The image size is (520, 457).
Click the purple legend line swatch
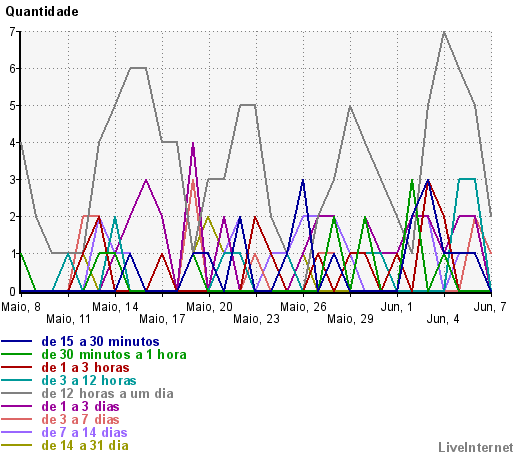pyautogui.click(x=16, y=406)
